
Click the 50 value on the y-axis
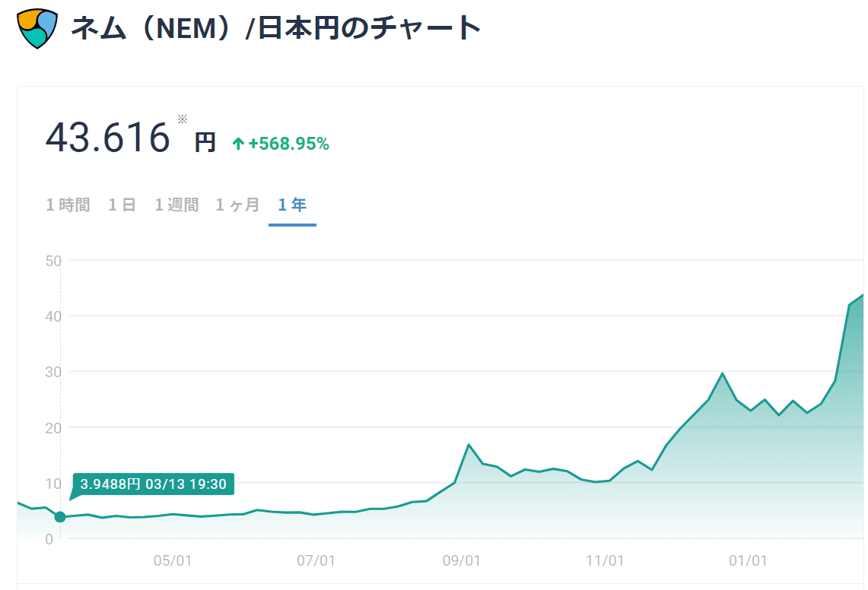[x=52, y=260]
